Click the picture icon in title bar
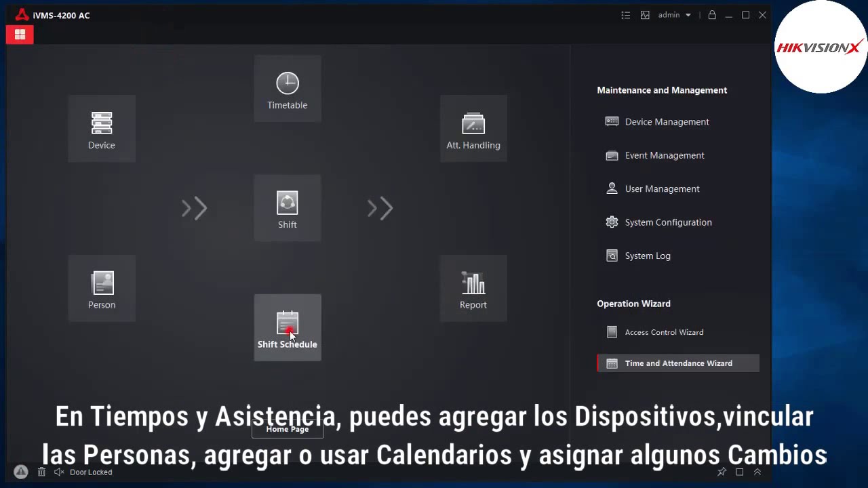This screenshot has width=868, height=488. pos(645,15)
